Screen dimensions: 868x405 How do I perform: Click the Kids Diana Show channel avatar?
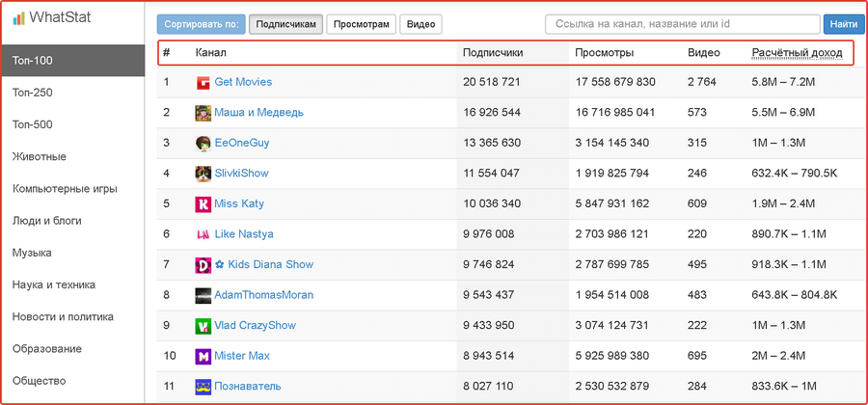(x=203, y=265)
